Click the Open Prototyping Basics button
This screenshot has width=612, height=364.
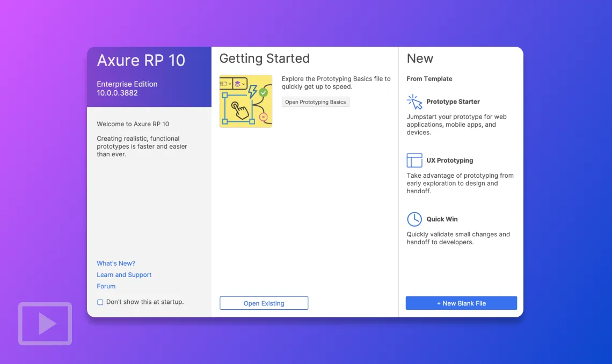tap(316, 102)
